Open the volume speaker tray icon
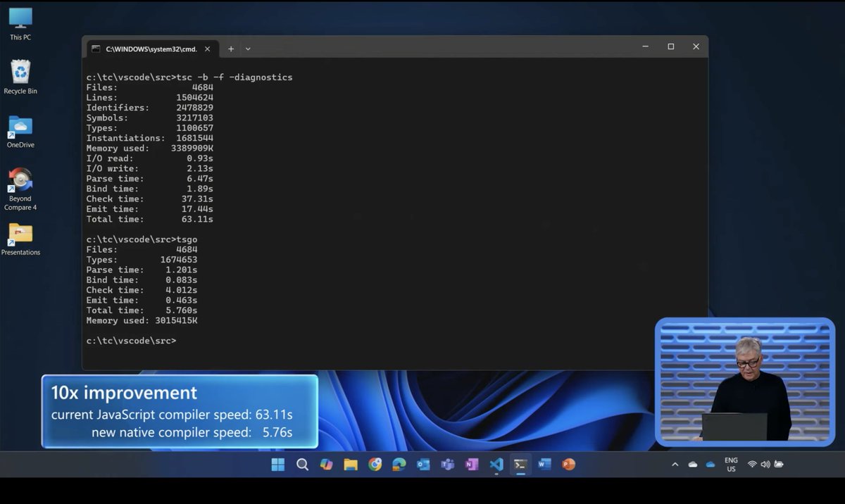 click(765, 465)
